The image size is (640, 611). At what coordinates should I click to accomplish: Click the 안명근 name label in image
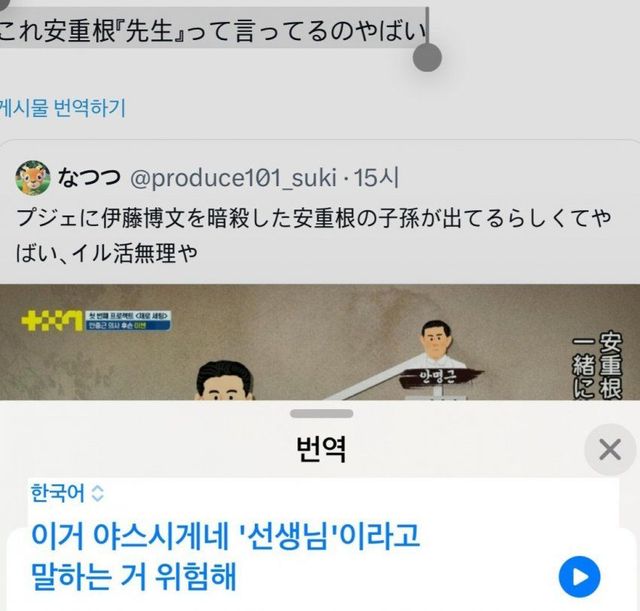[x=439, y=376]
